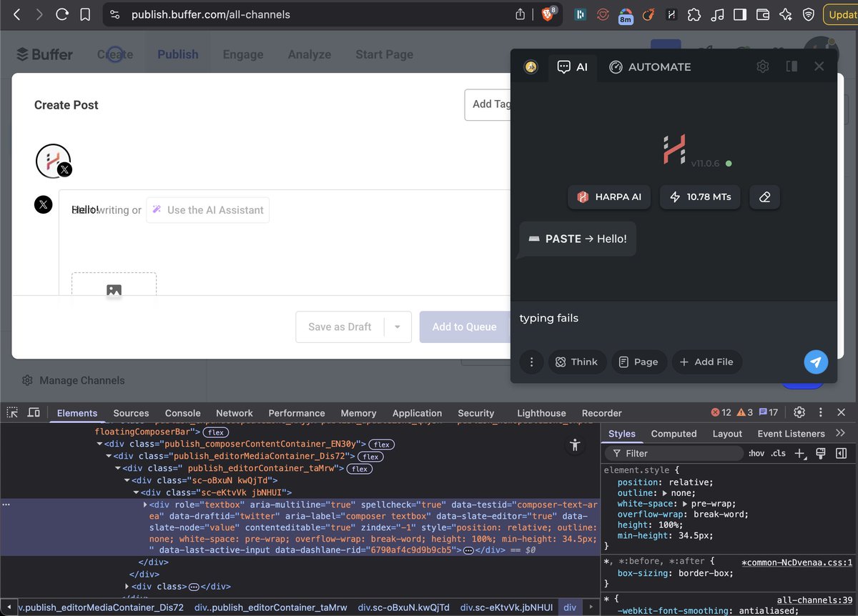Click the HARPA message input 'typing fails'

tap(673, 318)
